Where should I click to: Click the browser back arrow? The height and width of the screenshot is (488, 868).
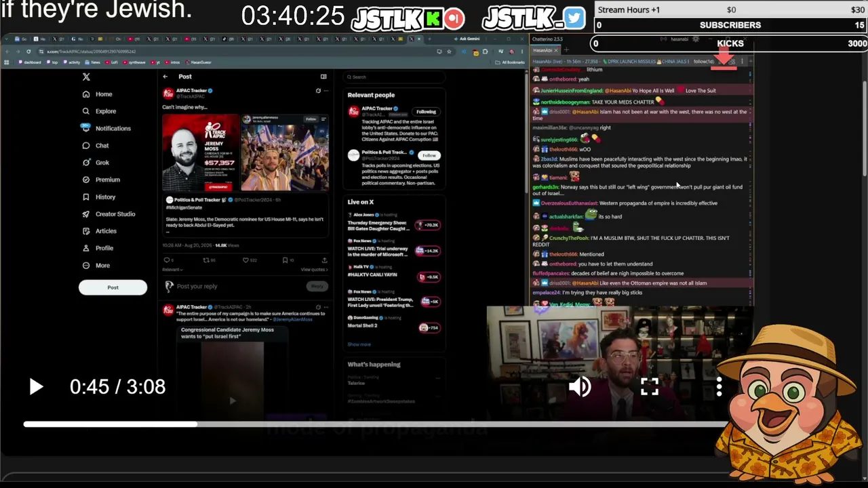click(x=8, y=52)
